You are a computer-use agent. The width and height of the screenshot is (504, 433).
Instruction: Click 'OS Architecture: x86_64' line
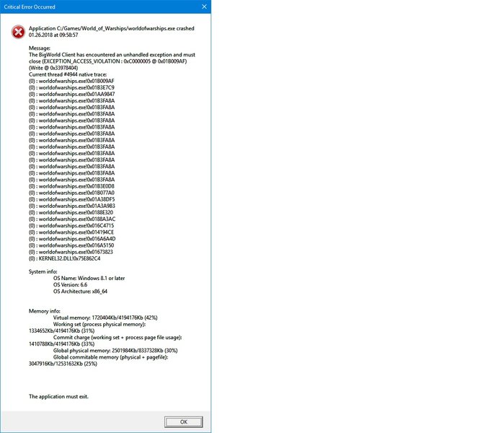tap(80, 292)
